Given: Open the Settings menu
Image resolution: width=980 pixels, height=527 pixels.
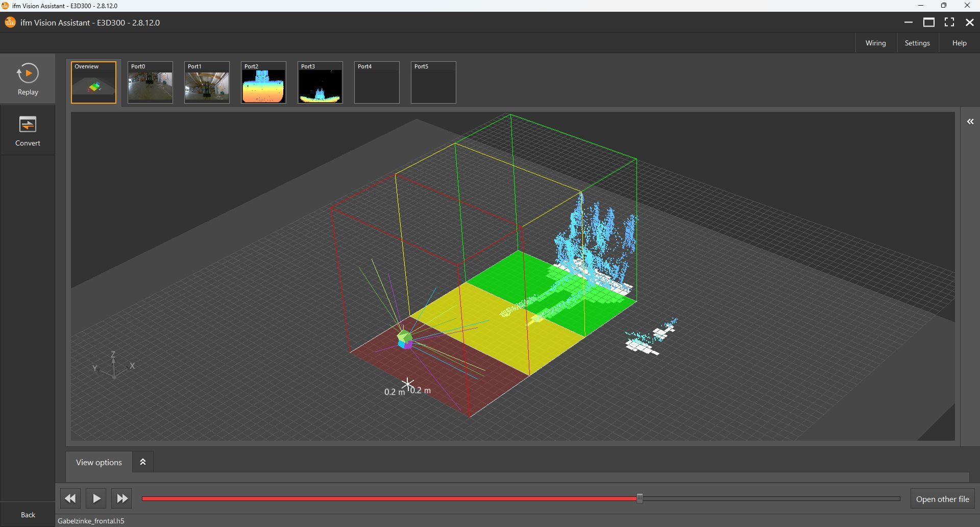Looking at the screenshot, I should coord(917,43).
